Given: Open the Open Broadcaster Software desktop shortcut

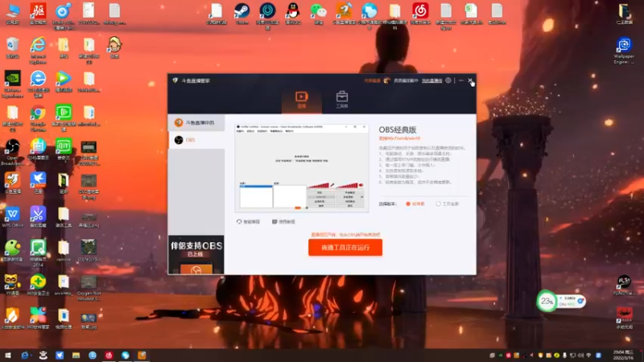Looking at the screenshot, I should point(12,152).
